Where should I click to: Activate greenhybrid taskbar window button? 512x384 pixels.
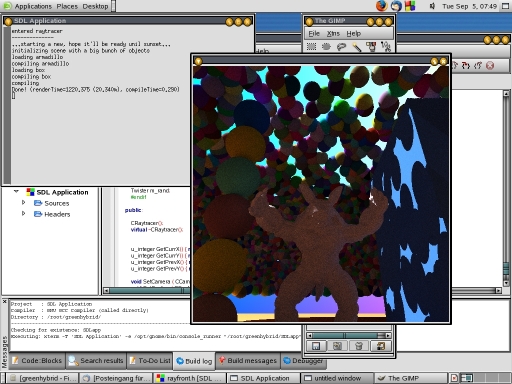click(43, 378)
